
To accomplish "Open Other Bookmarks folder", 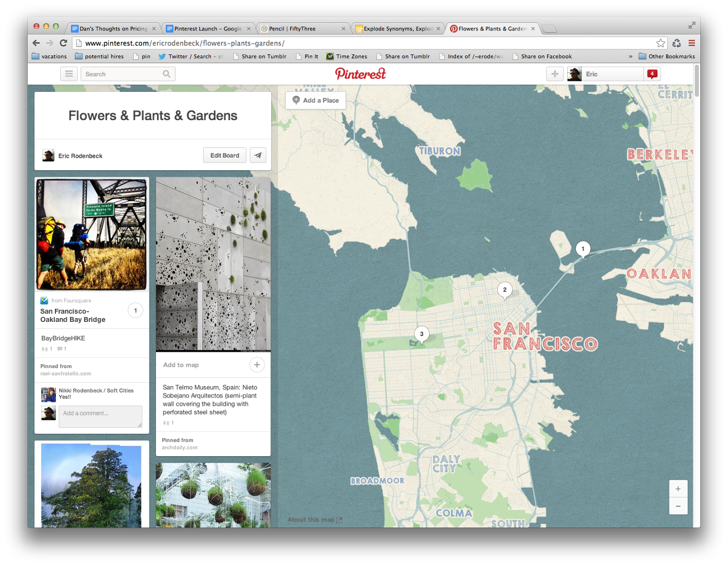I will (x=667, y=57).
